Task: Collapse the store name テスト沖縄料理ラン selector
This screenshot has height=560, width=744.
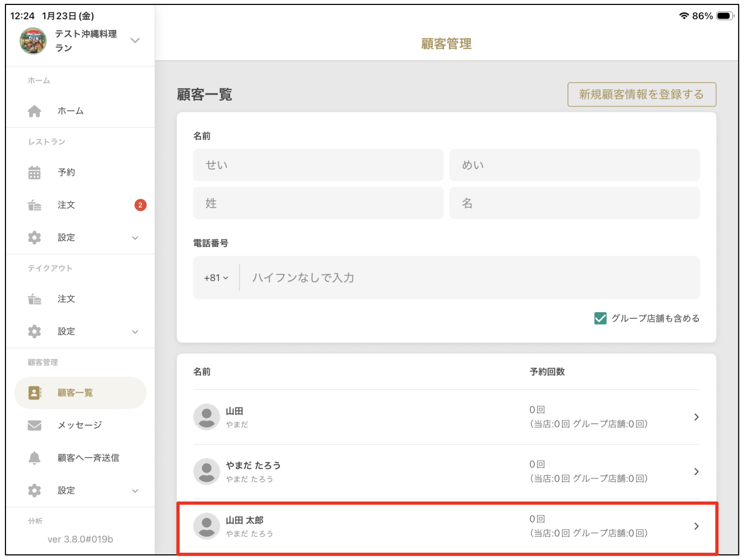Action: click(x=135, y=41)
